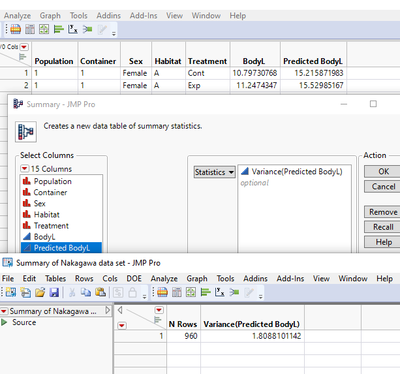Open the Add-Ins menu in the upper data table window
Image resolution: width=400 pixels, height=374 pixels.
point(143,16)
